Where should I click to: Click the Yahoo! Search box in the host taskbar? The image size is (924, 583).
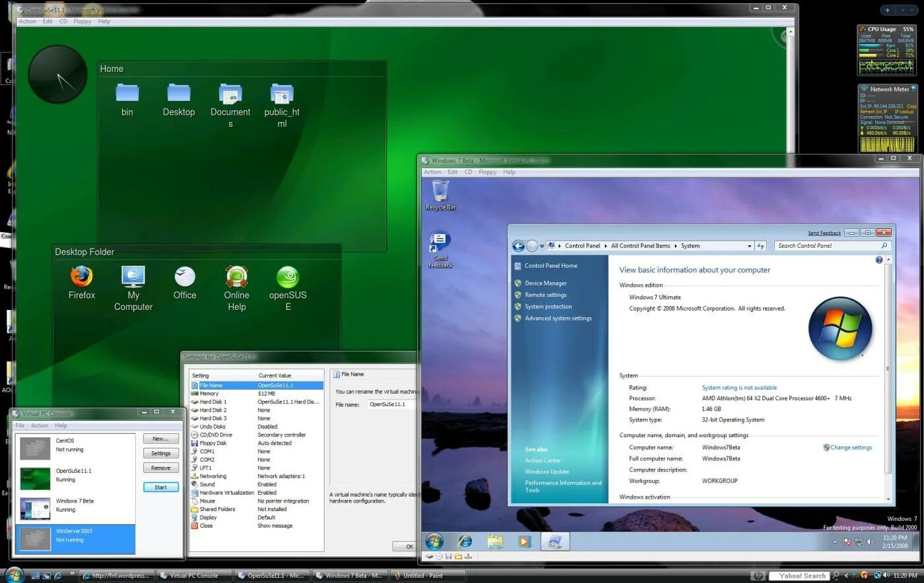[x=801, y=576]
